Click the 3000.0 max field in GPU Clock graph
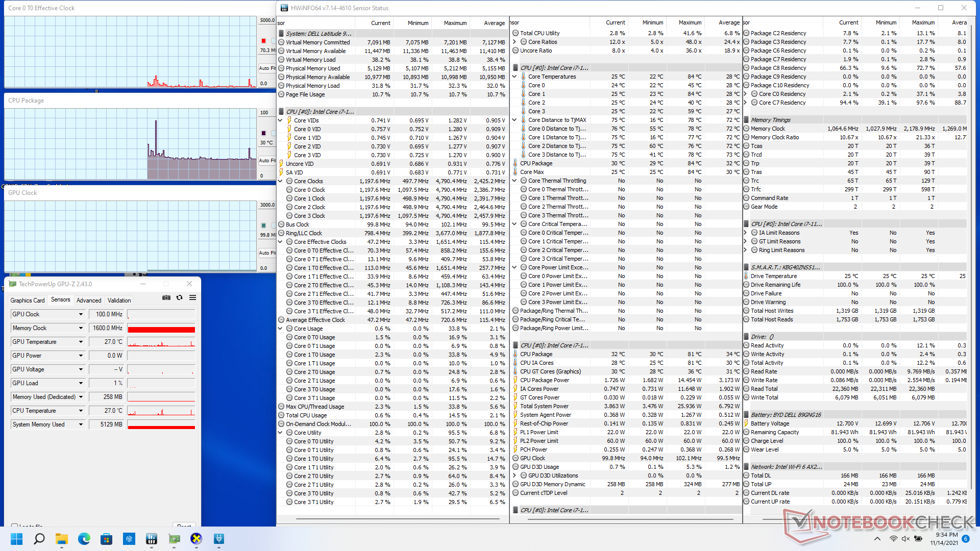This screenshot has height=551, width=980. (x=267, y=205)
